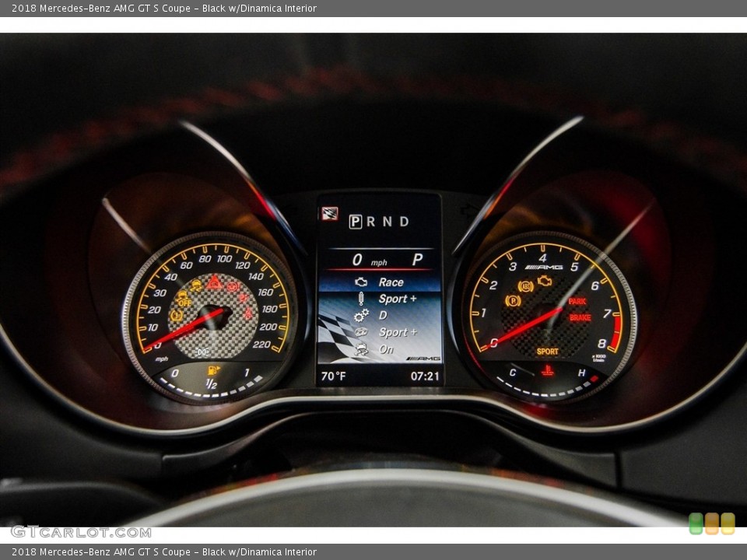This screenshot has height=560, width=747.
Task: Select the Sport + exhaust row
Action: pos(379,332)
